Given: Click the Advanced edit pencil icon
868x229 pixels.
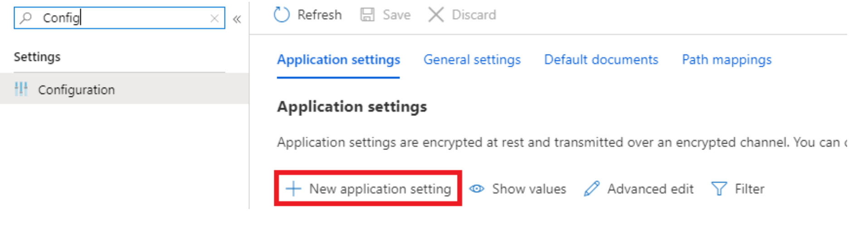Looking at the screenshot, I should [592, 189].
